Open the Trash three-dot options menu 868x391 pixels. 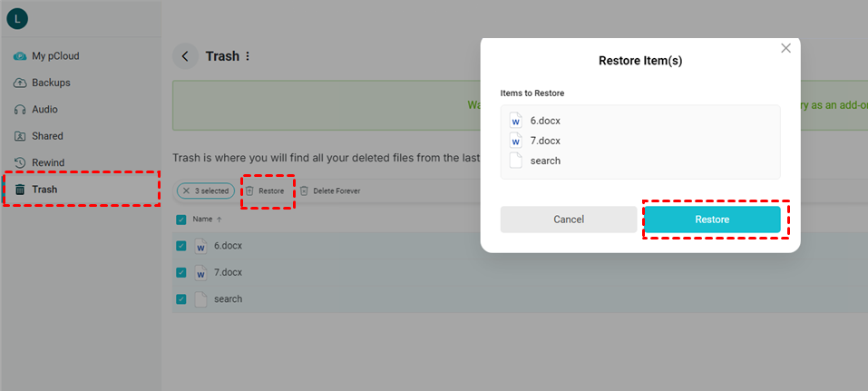pyautogui.click(x=248, y=56)
